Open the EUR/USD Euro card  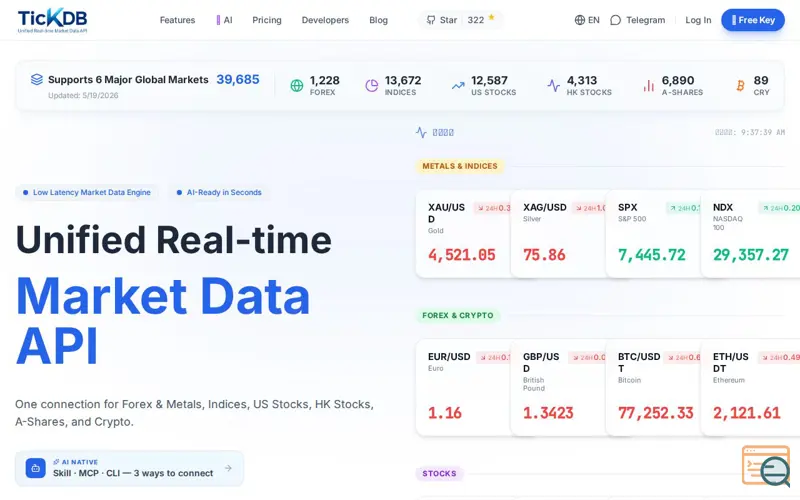(463, 388)
